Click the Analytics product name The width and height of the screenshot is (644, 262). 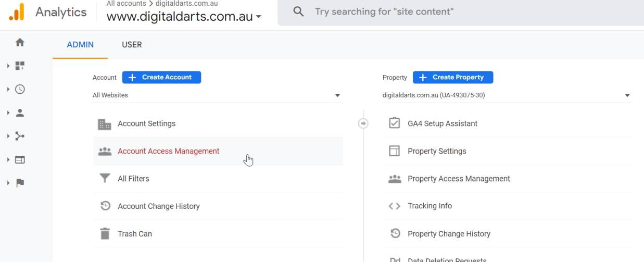pos(61,13)
